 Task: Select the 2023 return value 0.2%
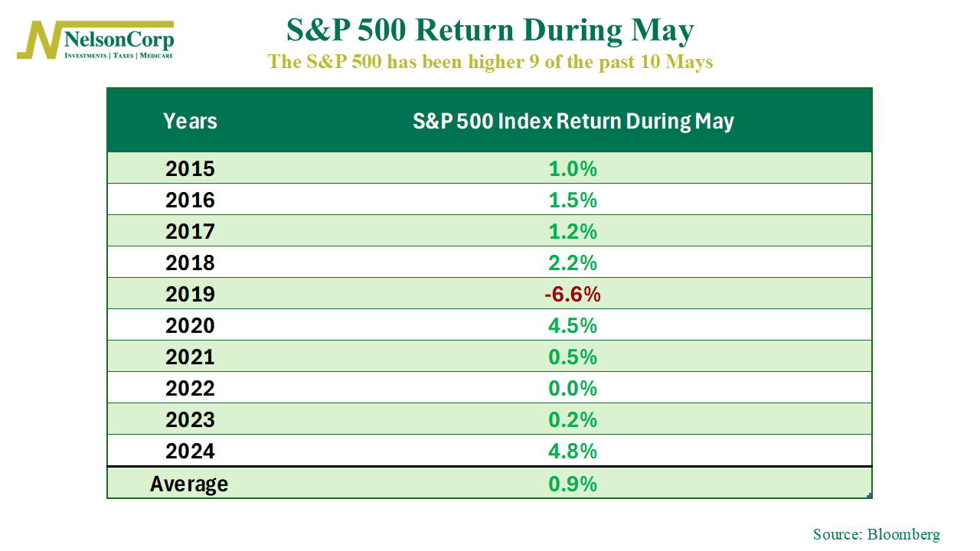(x=573, y=419)
